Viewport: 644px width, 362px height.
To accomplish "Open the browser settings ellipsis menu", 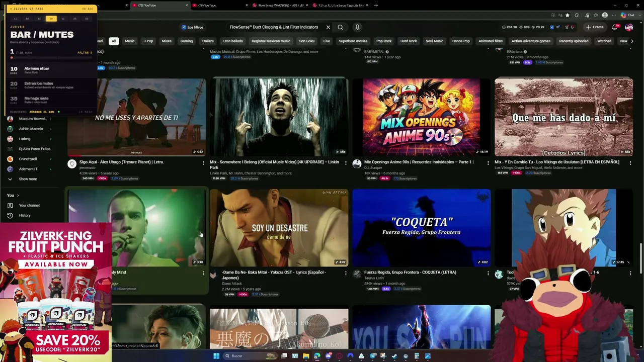I will (614, 15).
